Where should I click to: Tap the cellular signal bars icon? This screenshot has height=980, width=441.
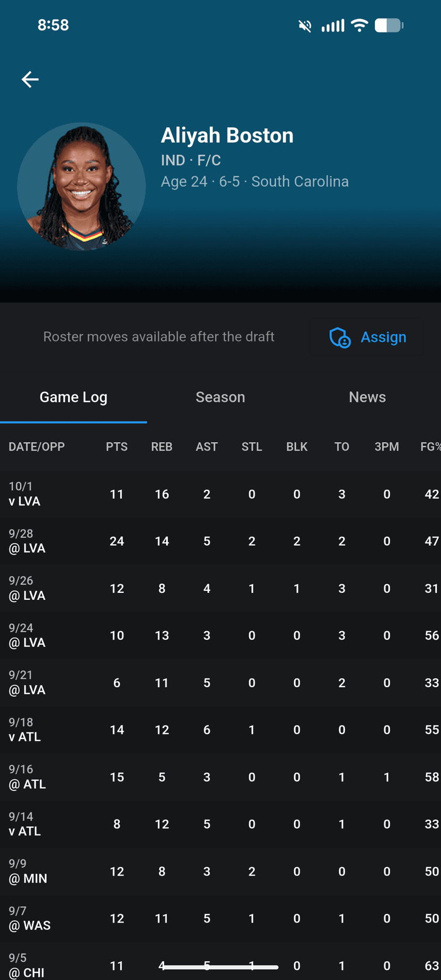(332, 25)
